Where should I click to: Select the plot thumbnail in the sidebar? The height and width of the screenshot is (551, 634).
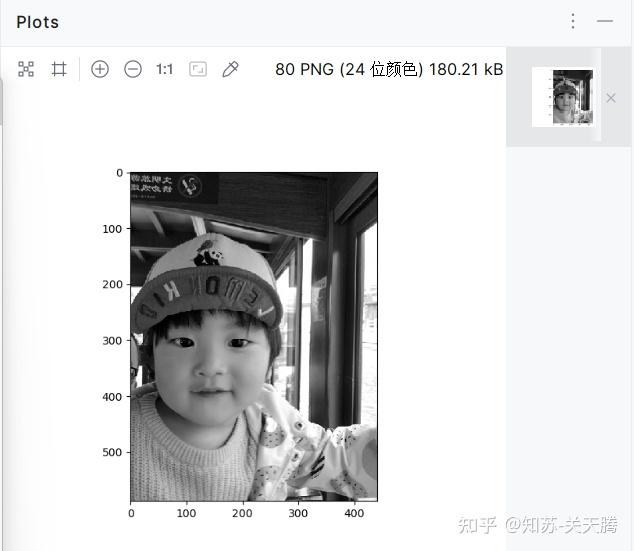562,97
